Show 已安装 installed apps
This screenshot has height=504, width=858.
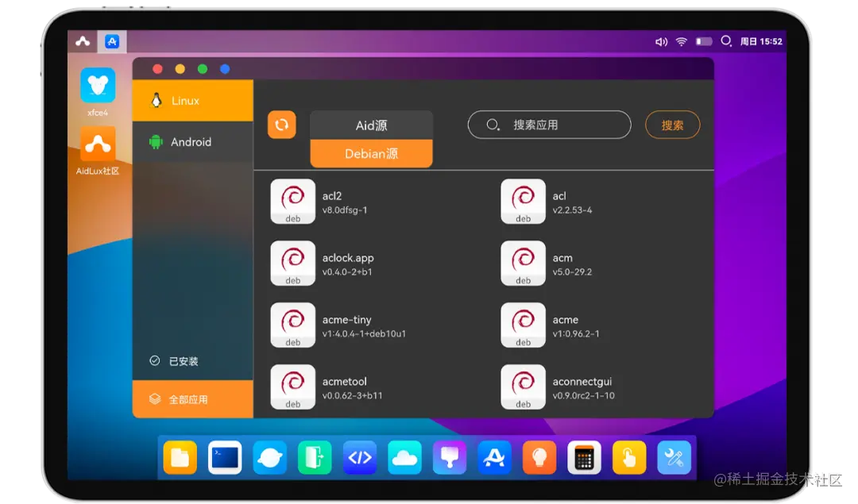pos(192,361)
